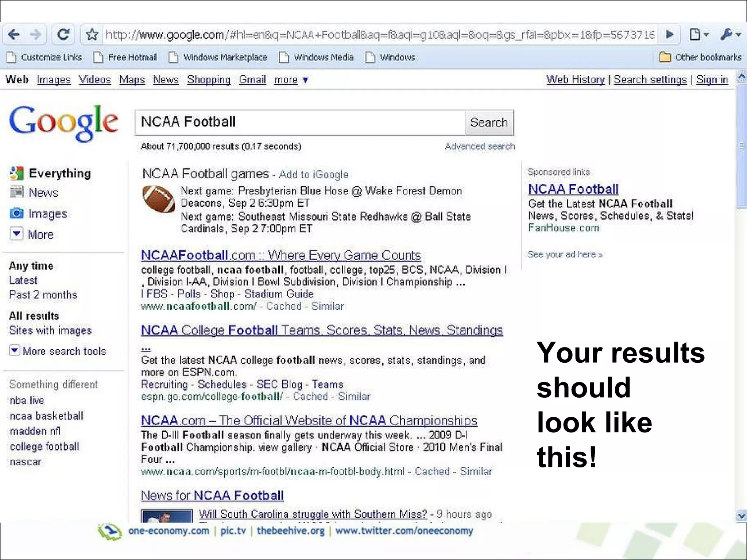Open Similar link for espn.go.com result
747x560 pixels.
354,396
